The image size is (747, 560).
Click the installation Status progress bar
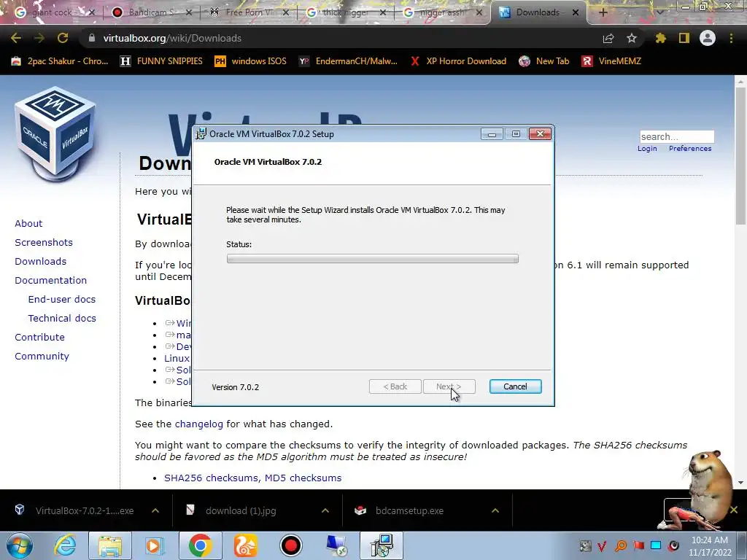point(373,259)
